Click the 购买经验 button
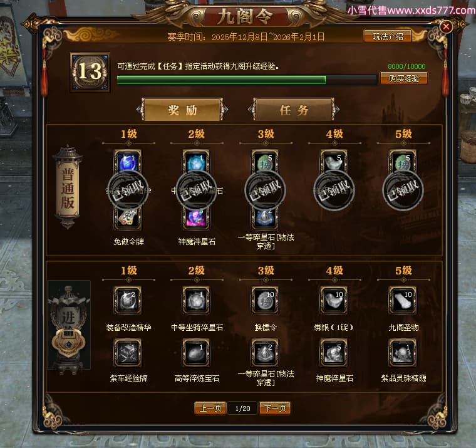Screen dimensions: 476x448 click(404, 78)
